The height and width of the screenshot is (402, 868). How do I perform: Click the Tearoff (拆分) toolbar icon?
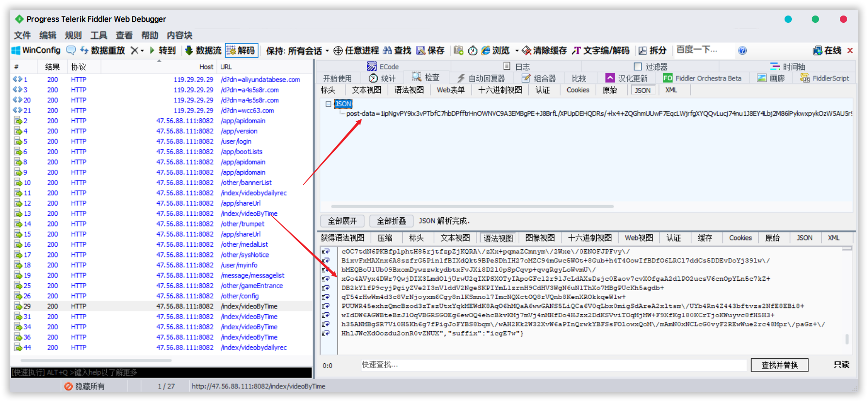643,50
